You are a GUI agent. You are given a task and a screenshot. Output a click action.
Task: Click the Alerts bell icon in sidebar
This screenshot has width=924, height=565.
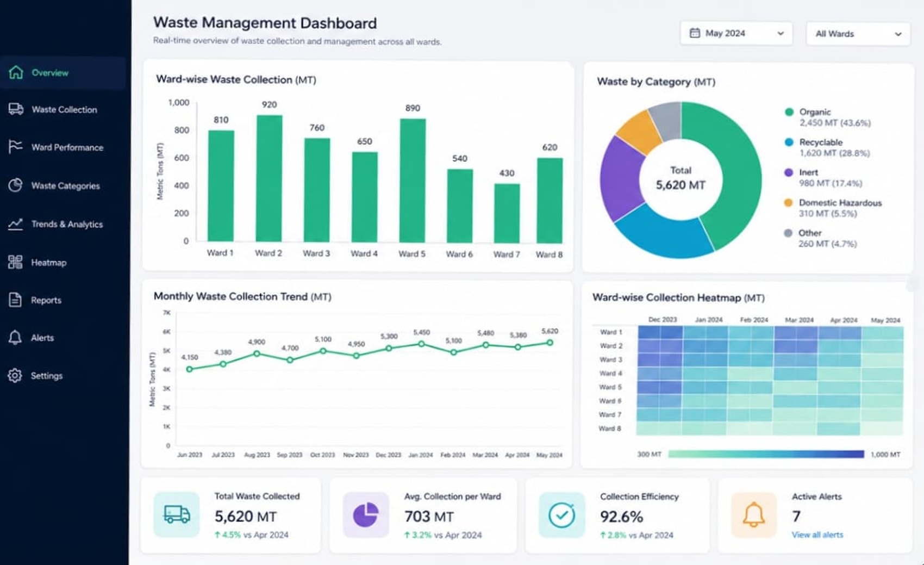(x=15, y=338)
